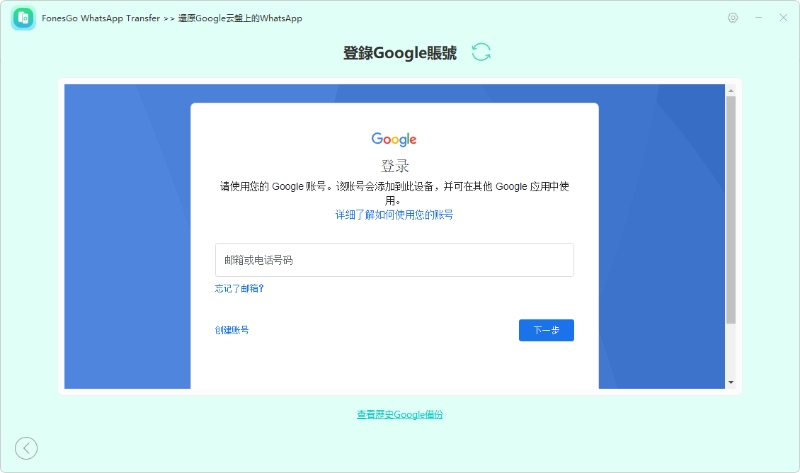Click the 登录 title in the form
The width and height of the screenshot is (800, 473).
click(394, 166)
